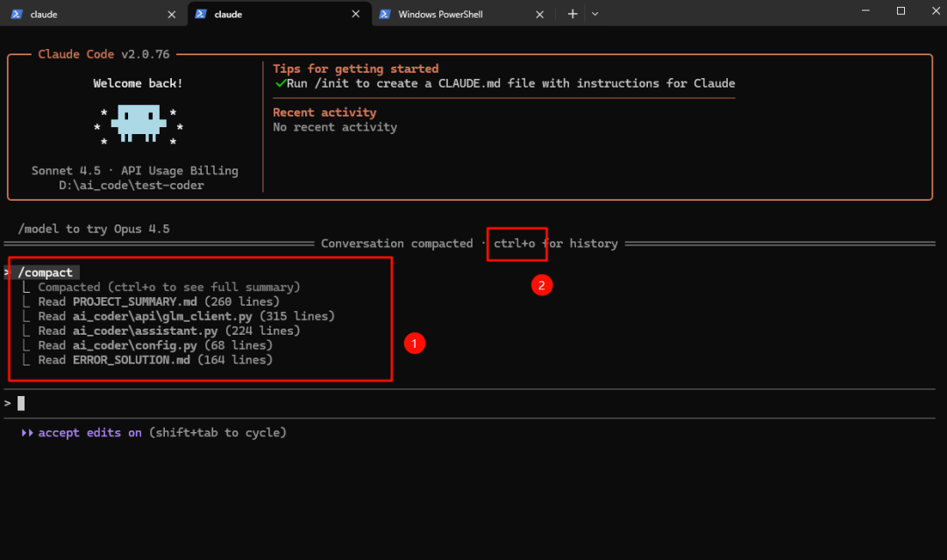The image size is (947, 560).
Task: Click the Claude Code mascot pixel art
Action: 139,124
